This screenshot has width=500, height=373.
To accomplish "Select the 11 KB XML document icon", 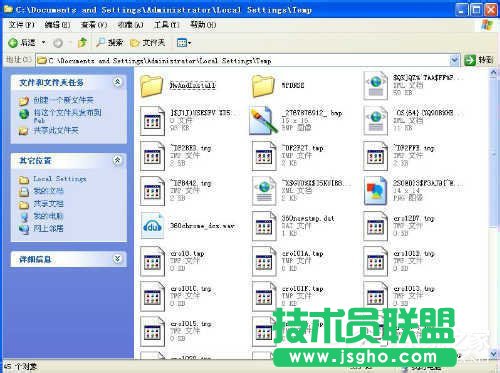I will tap(375, 121).
